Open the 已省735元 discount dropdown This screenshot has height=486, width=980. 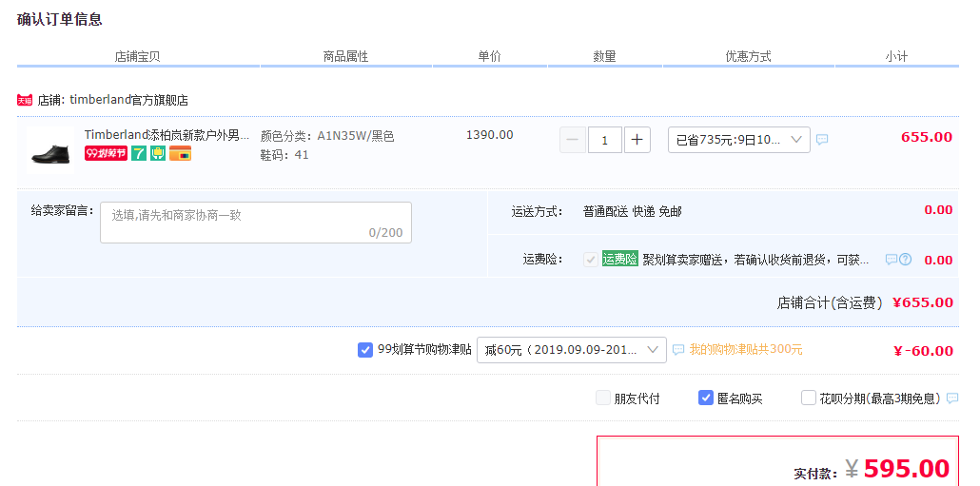(x=739, y=140)
